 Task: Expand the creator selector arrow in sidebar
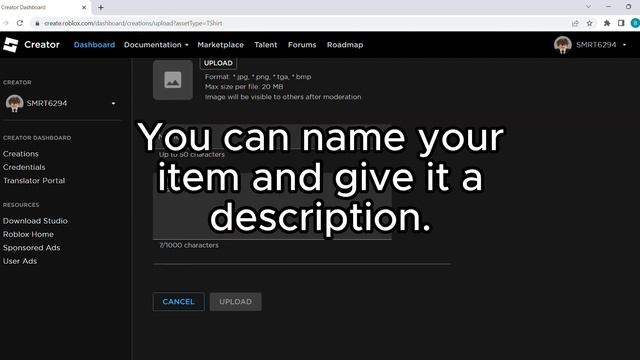point(113,103)
